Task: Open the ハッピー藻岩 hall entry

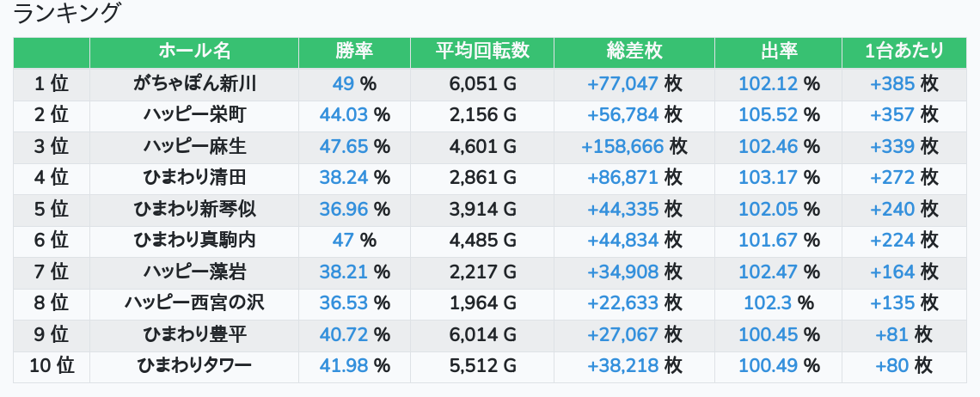Action: tap(194, 272)
